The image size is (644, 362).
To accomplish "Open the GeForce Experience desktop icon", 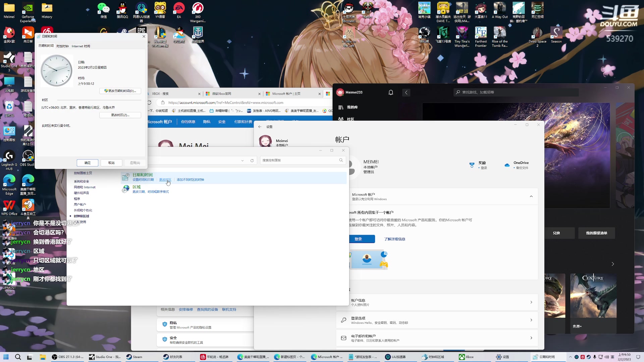I will [x=28, y=12].
